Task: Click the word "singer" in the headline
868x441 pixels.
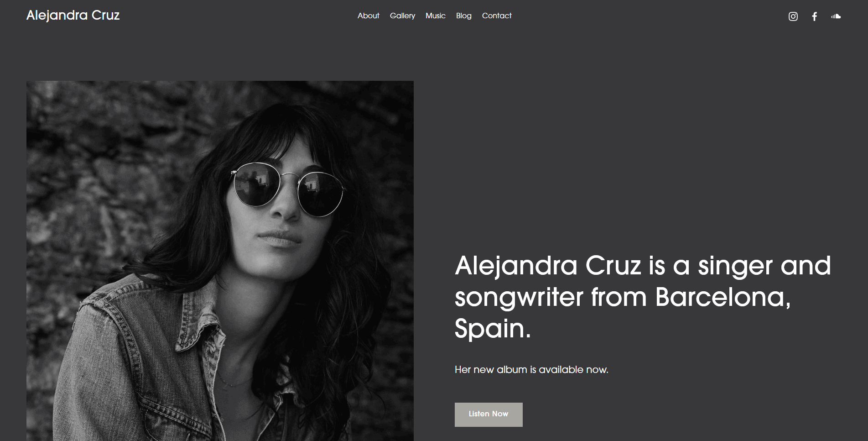Action: [x=735, y=266]
